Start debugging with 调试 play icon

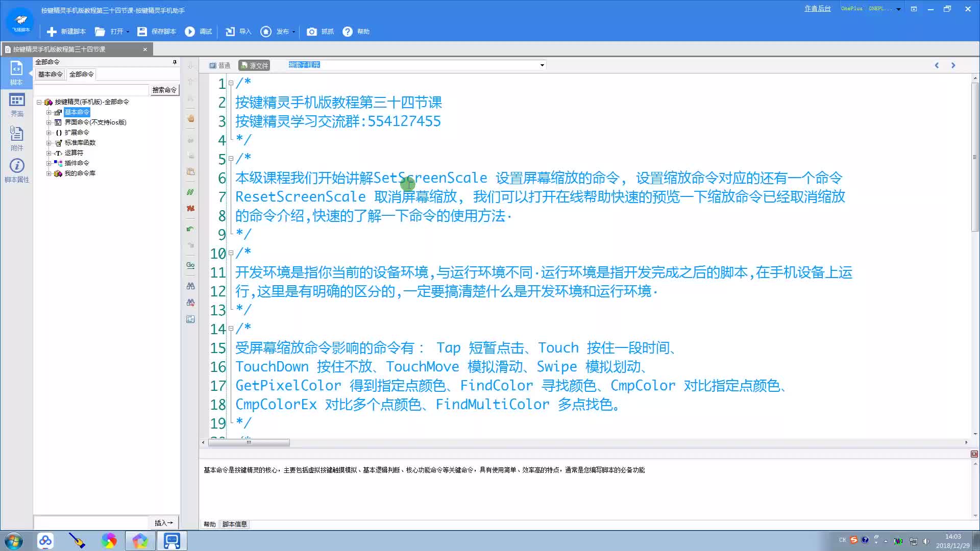[x=190, y=32]
